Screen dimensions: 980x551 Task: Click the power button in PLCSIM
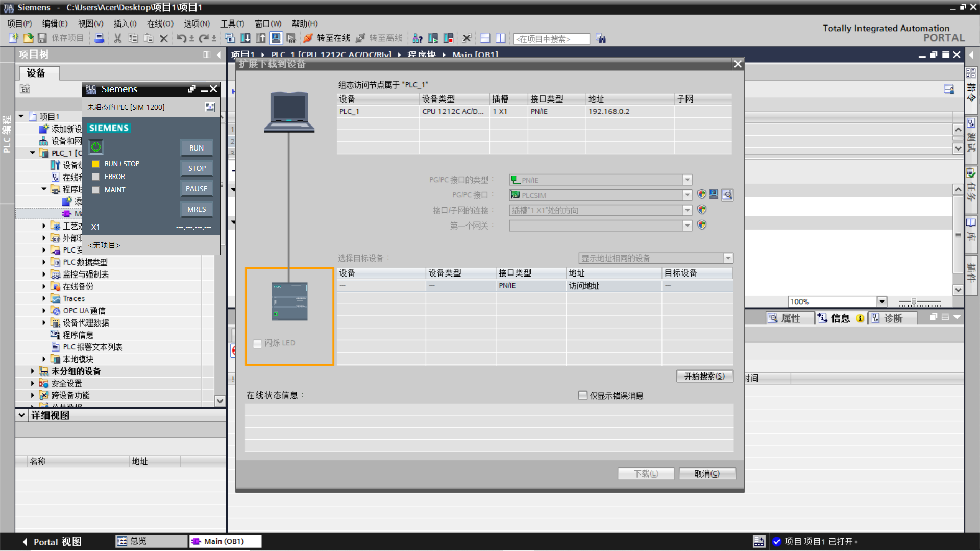pyautogui.click(x=96, y=147)
